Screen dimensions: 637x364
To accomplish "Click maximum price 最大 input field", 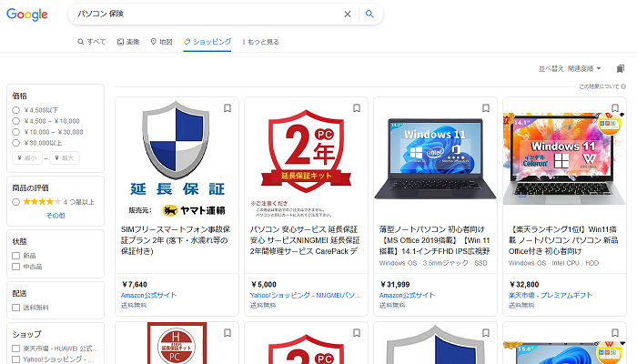I will point(65,158).
